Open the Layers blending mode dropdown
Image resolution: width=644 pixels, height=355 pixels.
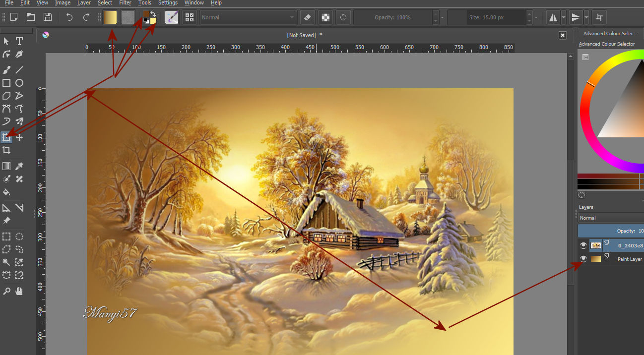click(x=611, y=218)
